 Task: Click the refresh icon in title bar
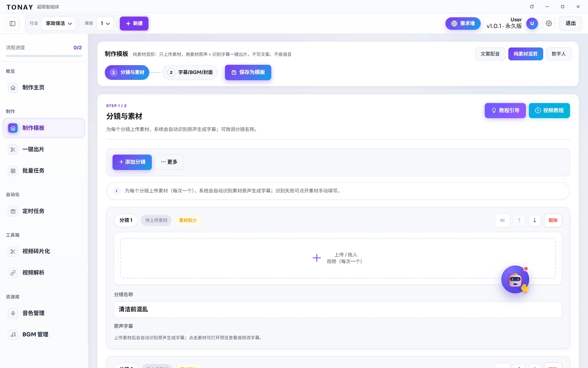pos(531,7)
